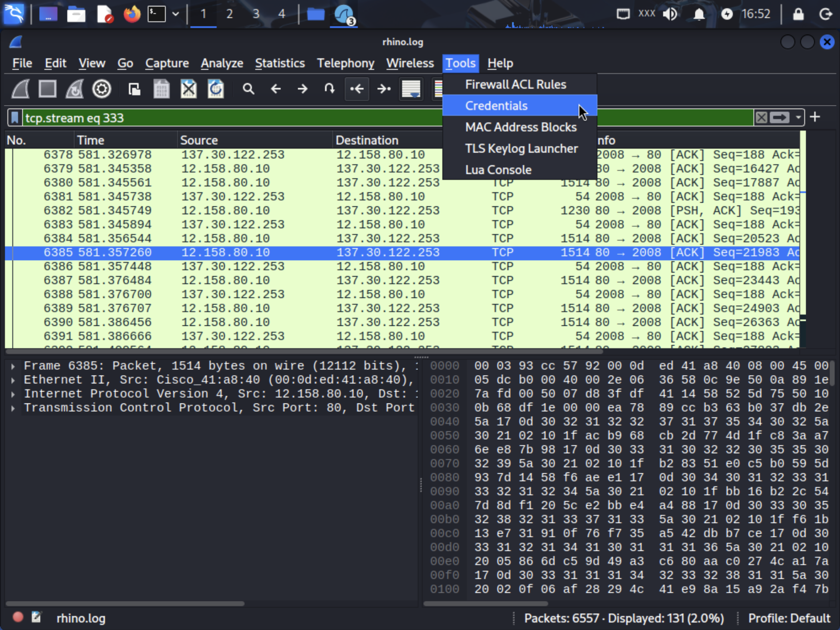The height and width of the screenshot is (630, 840).
Task: Click the reload capture file icon
Action: (216, 89)
